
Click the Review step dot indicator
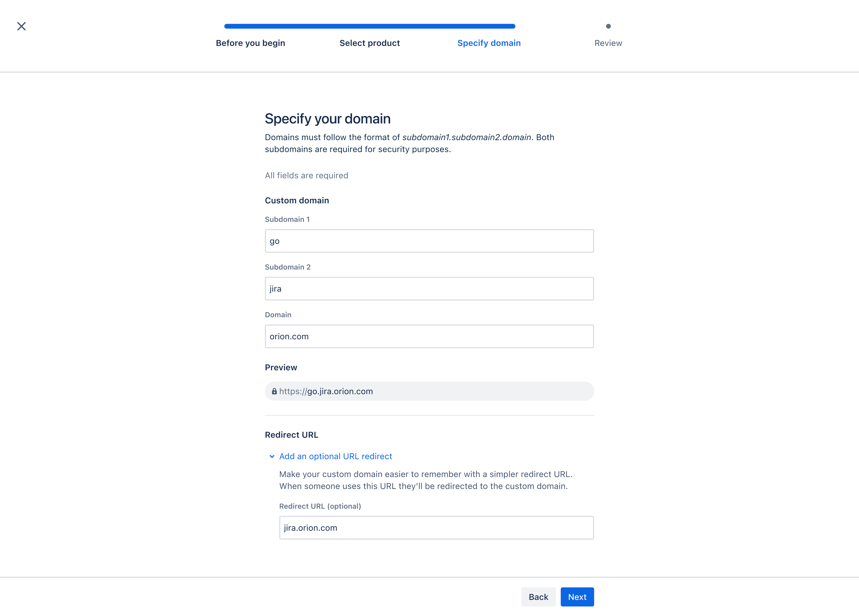click(608, 26)
